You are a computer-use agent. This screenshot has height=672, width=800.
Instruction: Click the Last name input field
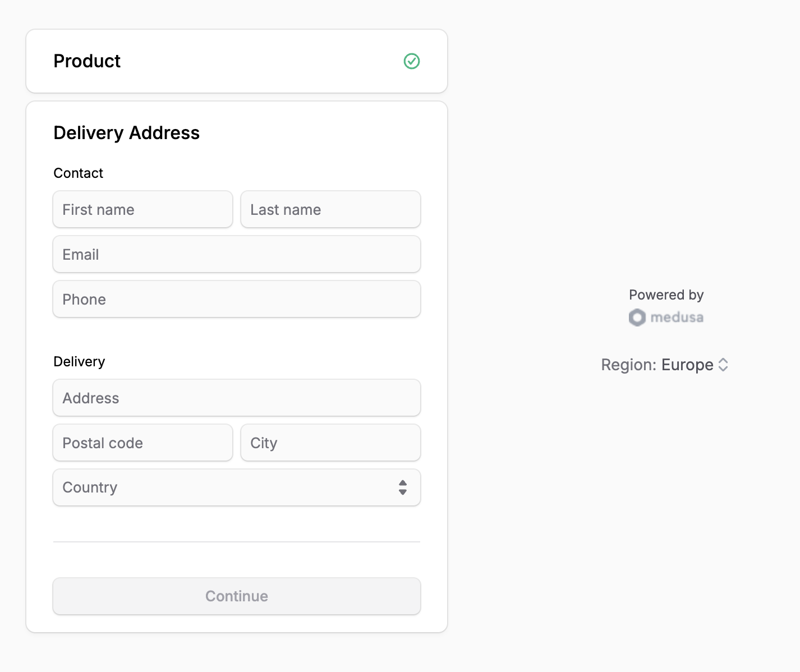pos(330,209)
